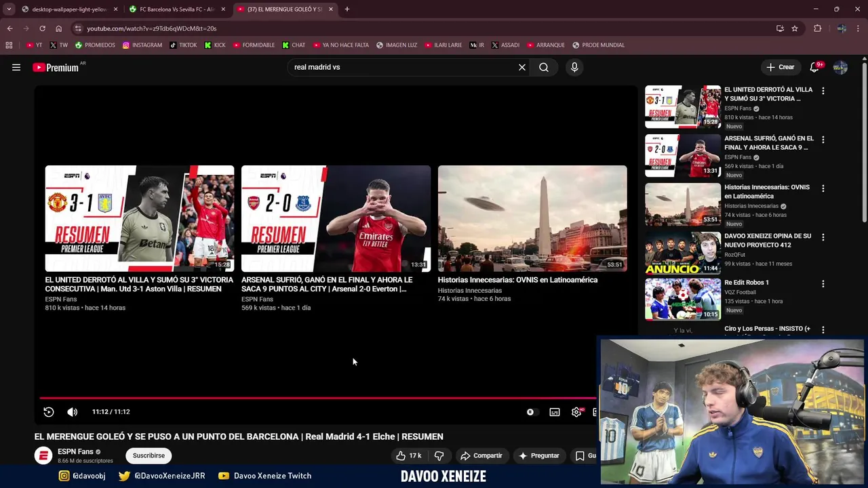Open the OVNIS en Latinoamérica endscreen thumbnail
Image resolution: width=868 pixels, height=488 pixels.
click(x=532, y=218)
